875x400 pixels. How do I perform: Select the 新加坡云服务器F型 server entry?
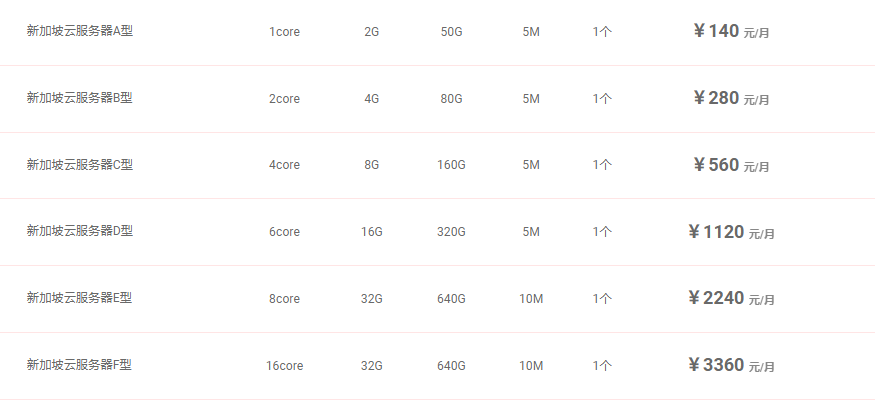(x=80, y=365)
